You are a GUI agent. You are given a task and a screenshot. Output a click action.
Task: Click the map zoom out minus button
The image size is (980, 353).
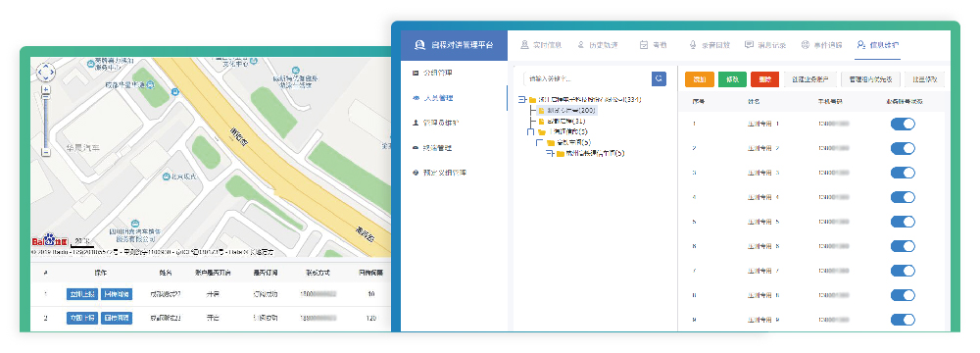[x=46, y=152]
